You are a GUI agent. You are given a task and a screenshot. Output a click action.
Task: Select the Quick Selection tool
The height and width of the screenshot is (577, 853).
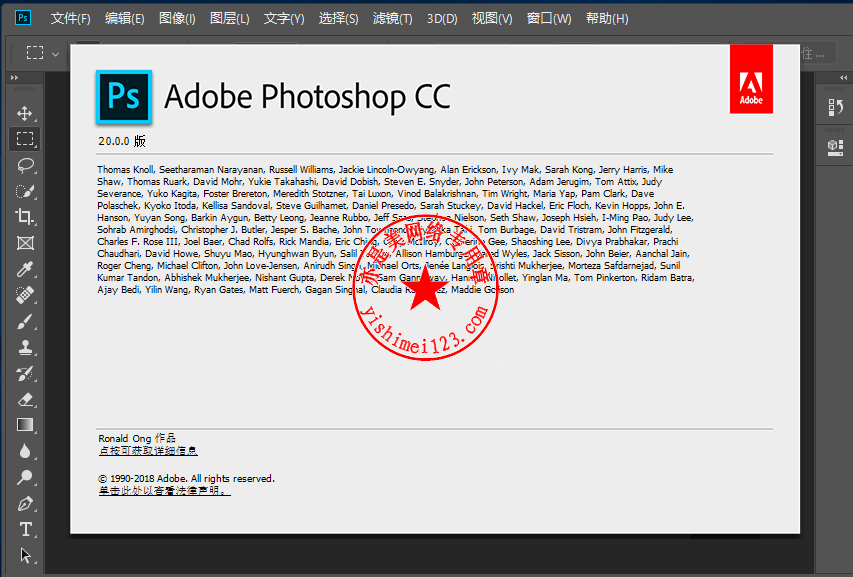point(25,191)
